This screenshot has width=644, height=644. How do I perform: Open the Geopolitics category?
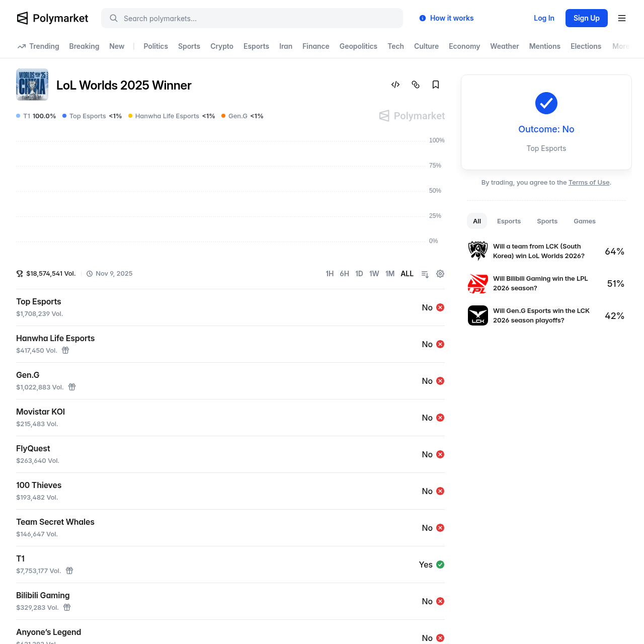[358, 46]
